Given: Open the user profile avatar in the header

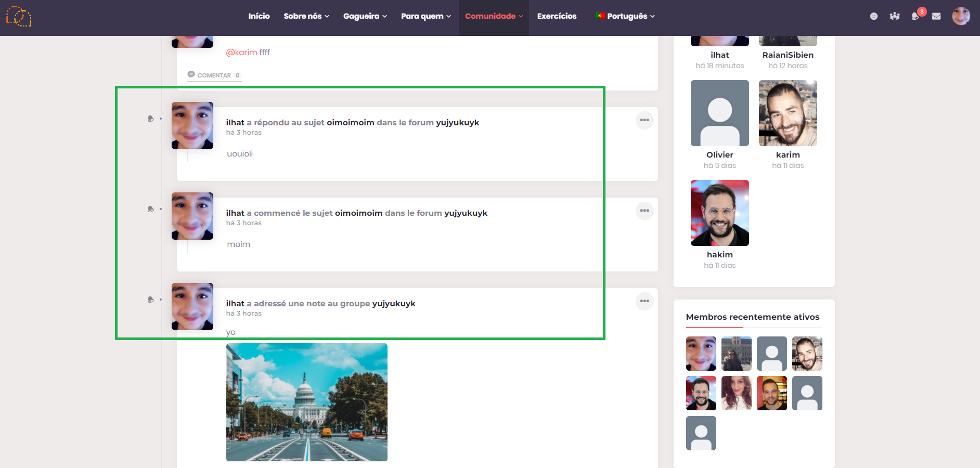Looking at the screenshot, I should [x=961, y=16].
